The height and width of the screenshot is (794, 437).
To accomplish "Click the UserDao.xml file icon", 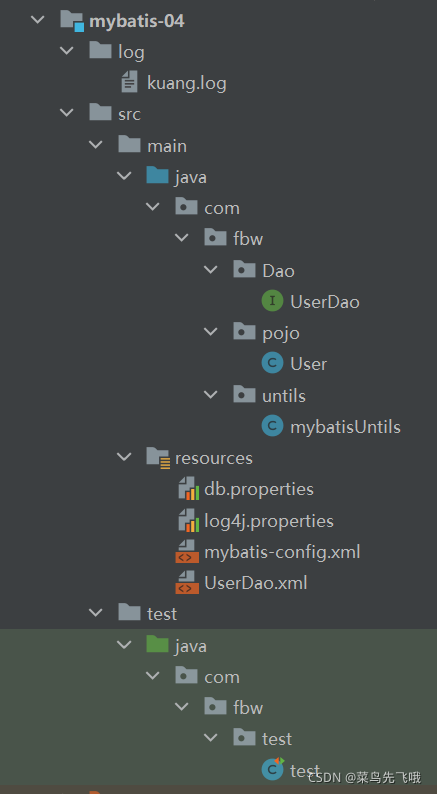I will (185, 582).
